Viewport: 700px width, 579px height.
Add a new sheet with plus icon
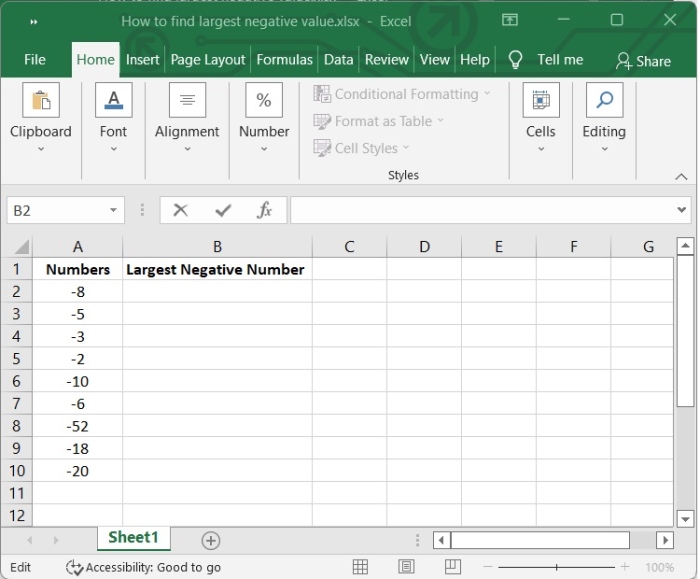pyautogui.click(x=211, y=541)
